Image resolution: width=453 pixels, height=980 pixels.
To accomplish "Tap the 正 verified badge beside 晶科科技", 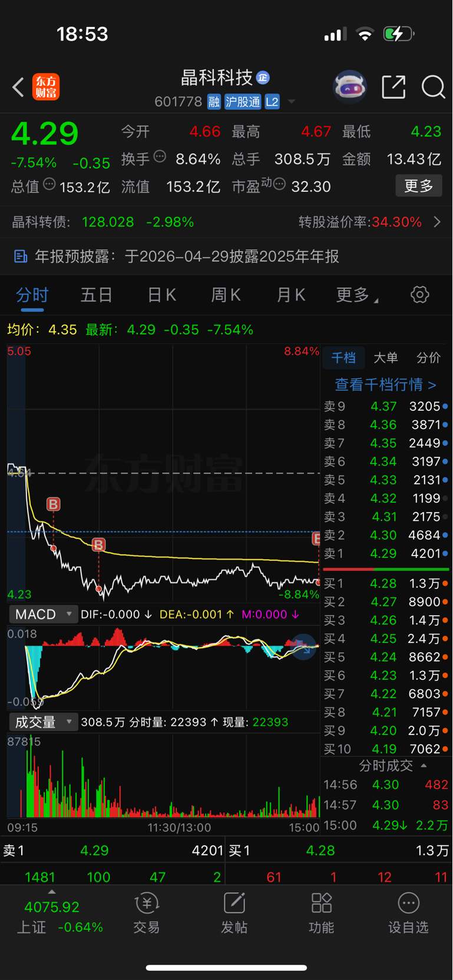I will tap(263, 78).
